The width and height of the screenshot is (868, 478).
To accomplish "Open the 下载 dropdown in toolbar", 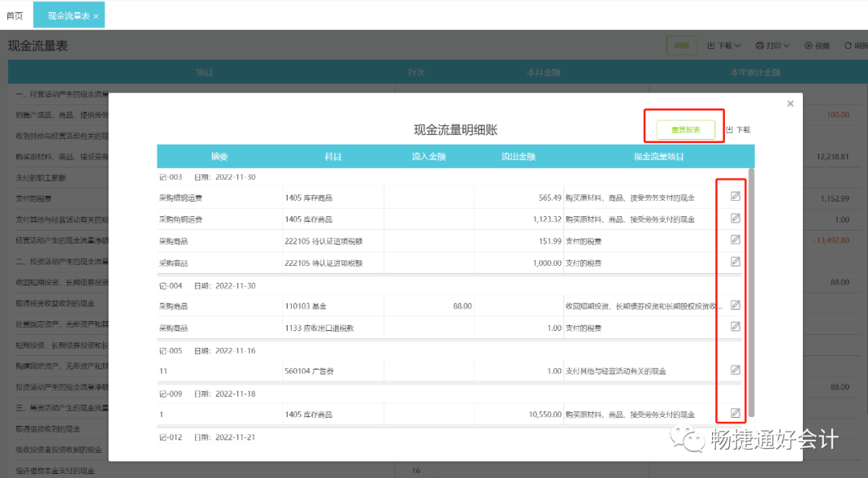I will pyautogui.click(x=723, y=45).
